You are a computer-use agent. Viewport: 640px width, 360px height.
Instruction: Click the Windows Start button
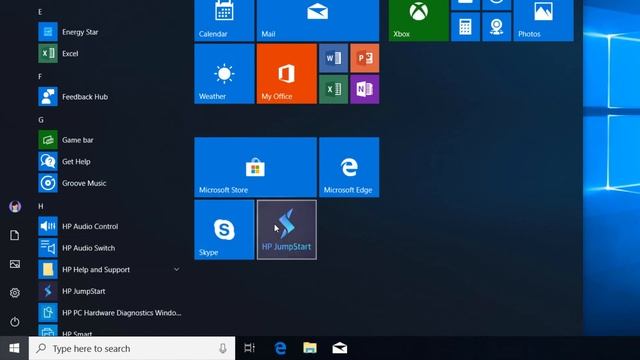[x=14, y=348]
